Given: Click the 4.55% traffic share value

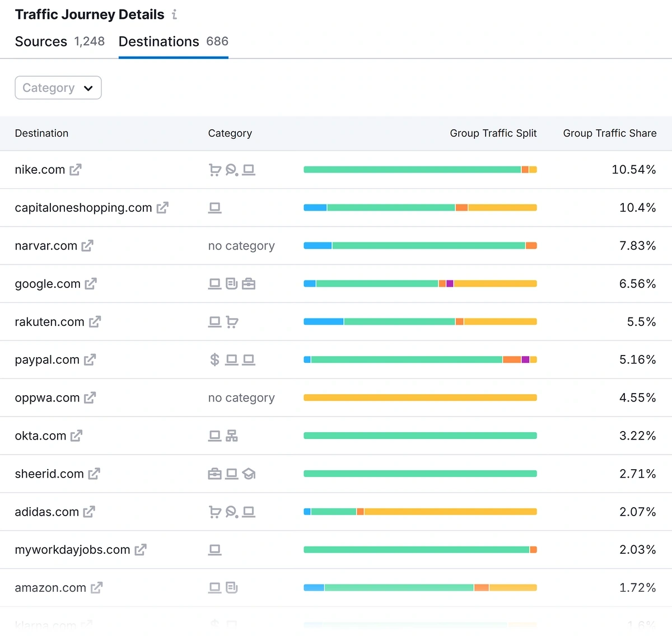Looking at the screenshot, I should [x=637, y=397].
